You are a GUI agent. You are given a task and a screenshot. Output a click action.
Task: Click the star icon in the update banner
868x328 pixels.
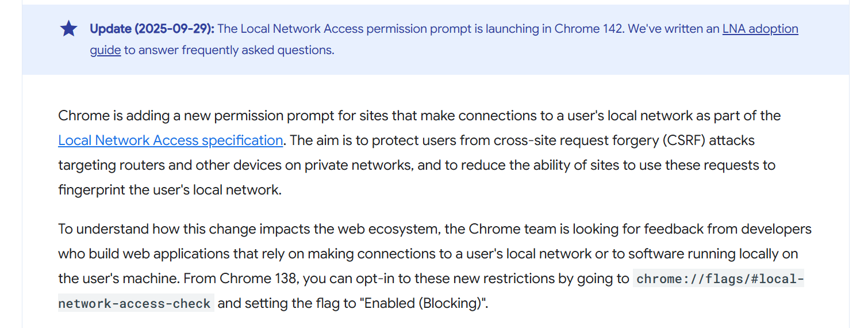tap(69, 29)
